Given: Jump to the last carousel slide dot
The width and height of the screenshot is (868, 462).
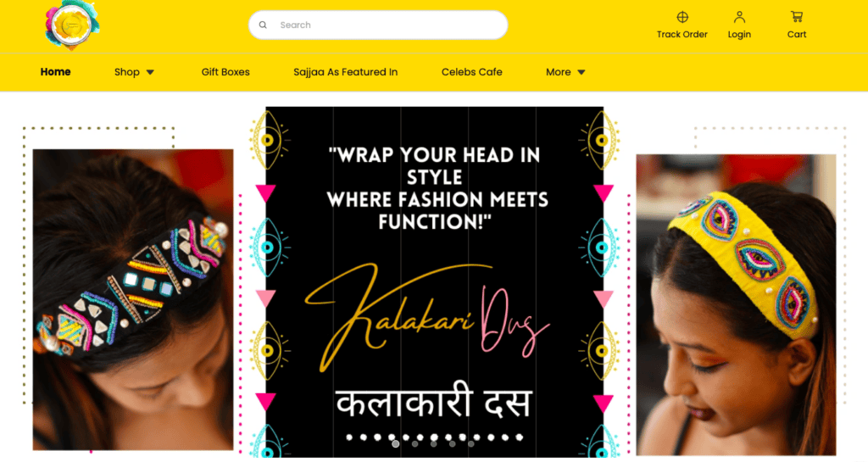Looking at the screenshot, I should (x=471, y=443).
